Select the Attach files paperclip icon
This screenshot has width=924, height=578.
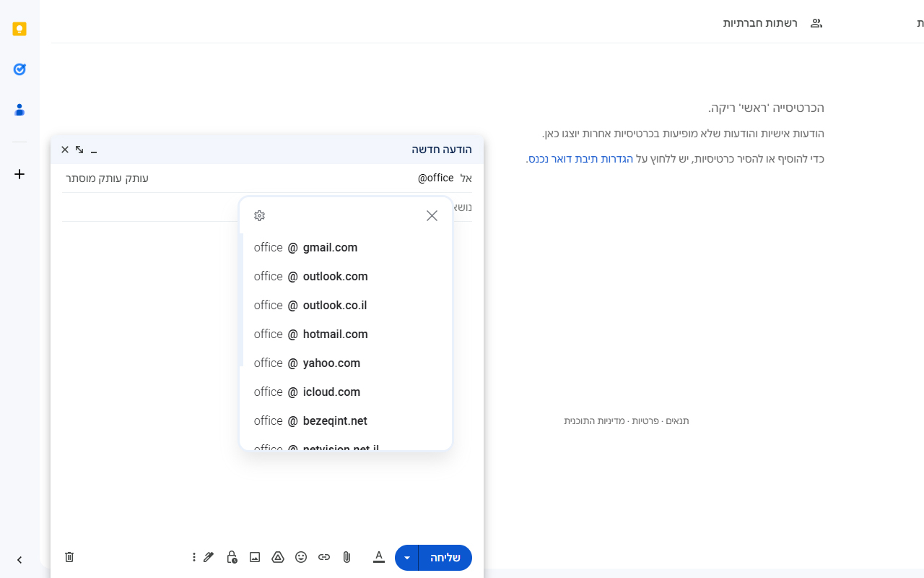(346, 557)
